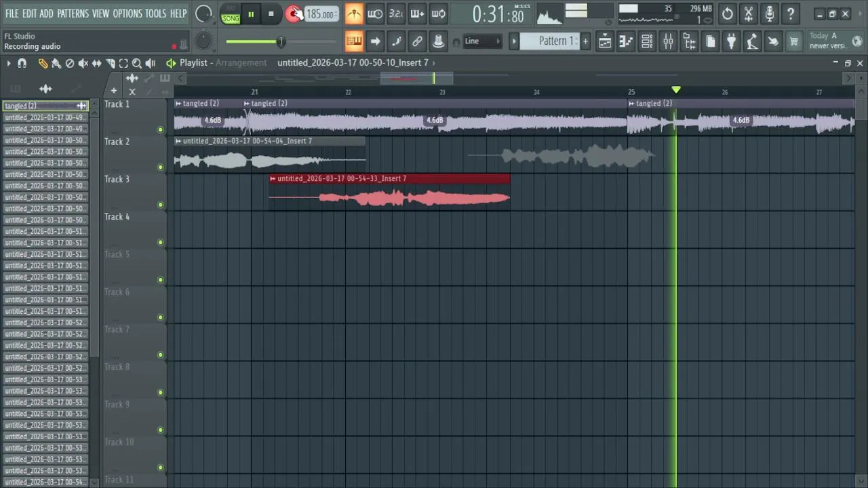Open the Piano roll view icon
The height and width of the screenshot is (488, 868).
626,41
